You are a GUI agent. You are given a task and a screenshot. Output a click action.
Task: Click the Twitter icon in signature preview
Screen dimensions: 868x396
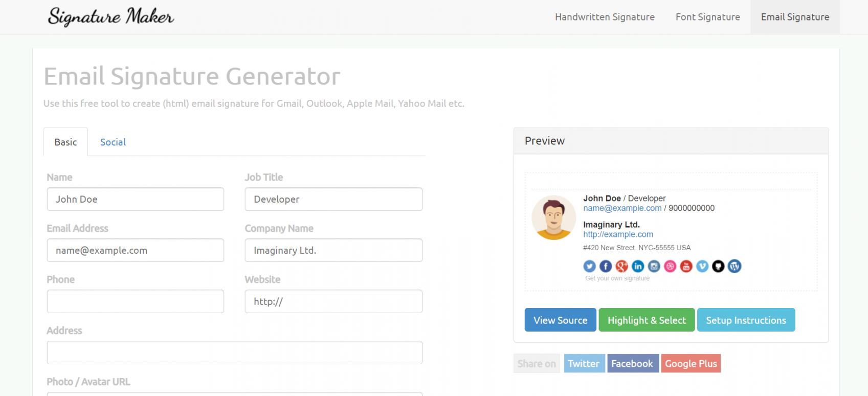[x=589, y=266]
